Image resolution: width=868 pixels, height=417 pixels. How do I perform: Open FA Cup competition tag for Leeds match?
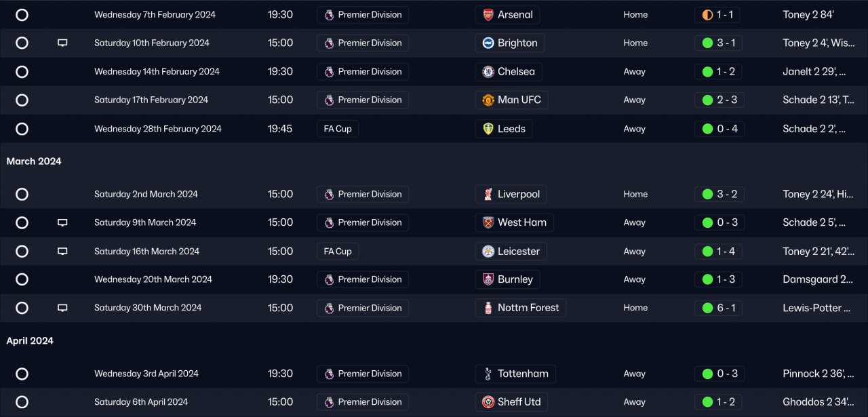338,129
